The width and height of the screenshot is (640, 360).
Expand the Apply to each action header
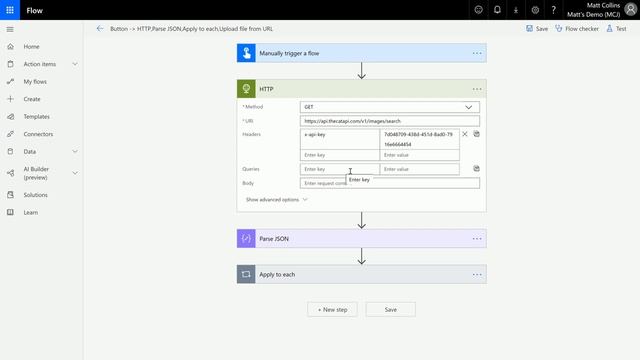(x=362, y=274)
